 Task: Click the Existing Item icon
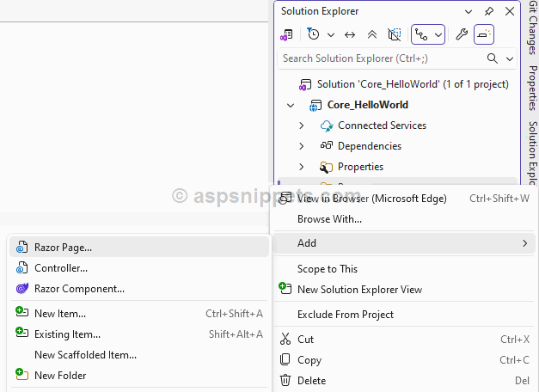tap(22, 332)
